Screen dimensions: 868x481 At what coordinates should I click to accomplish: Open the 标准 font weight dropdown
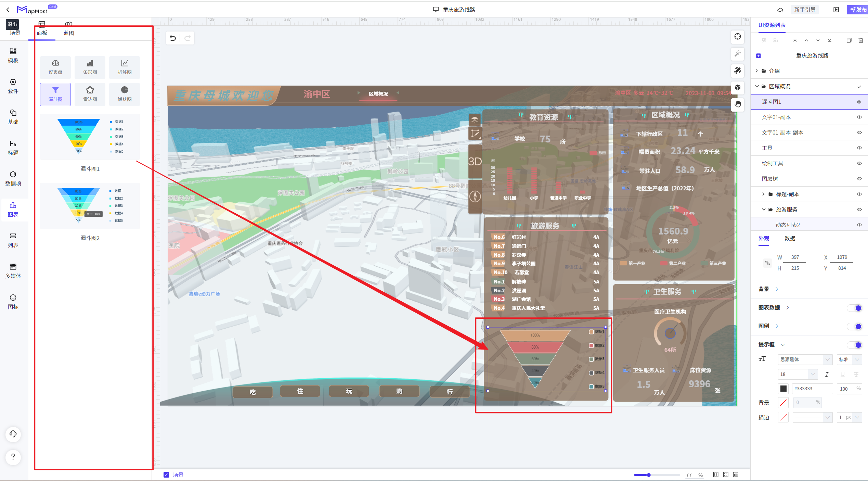pos(849,359)
